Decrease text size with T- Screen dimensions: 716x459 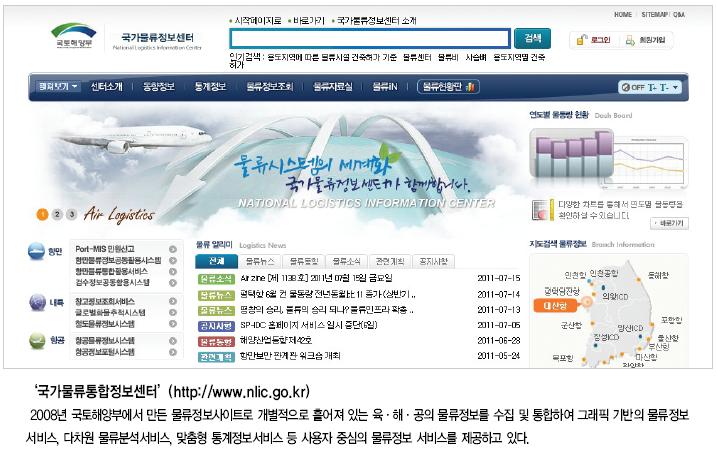click(664, 87)
